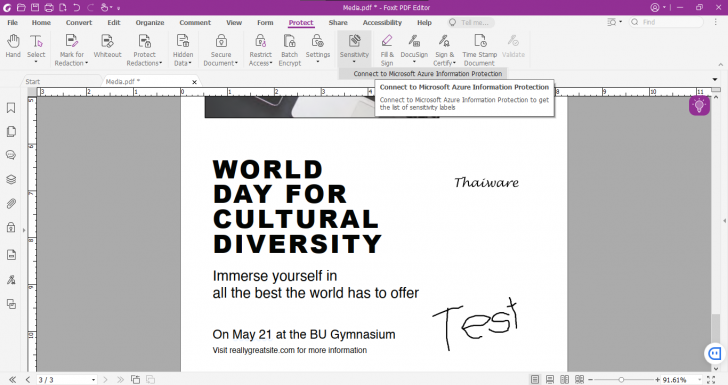Choose the Whiteout tool
This screenshot has width=728, height=385.
[x=107, y=46]
